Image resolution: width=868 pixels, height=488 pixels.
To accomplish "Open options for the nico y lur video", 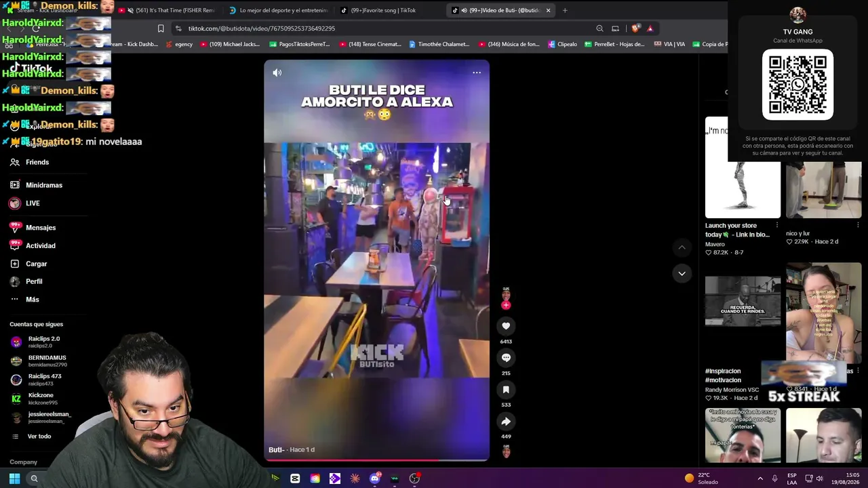I will [x=858, y=225].
